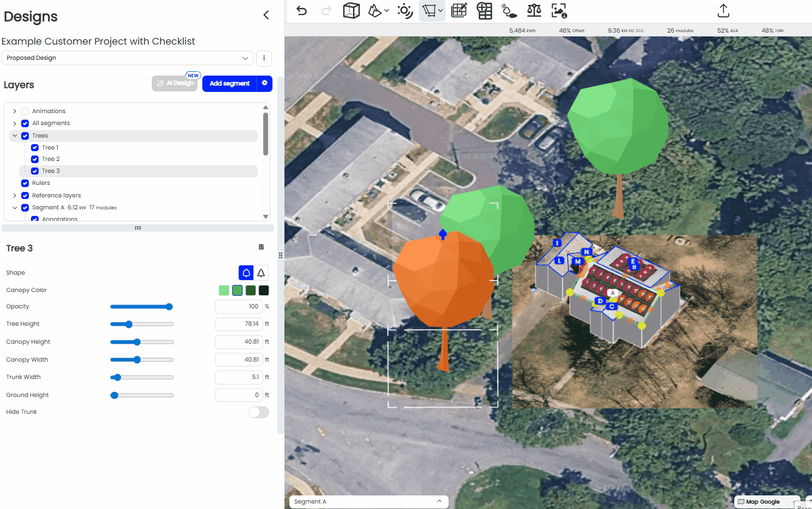The image size is (812, 509).
Task: Click the redo arrow
Action: tap(326, 10)
